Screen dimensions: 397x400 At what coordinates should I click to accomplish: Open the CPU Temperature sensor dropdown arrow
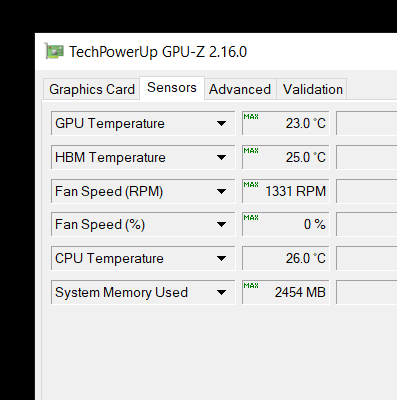(221, 258)
